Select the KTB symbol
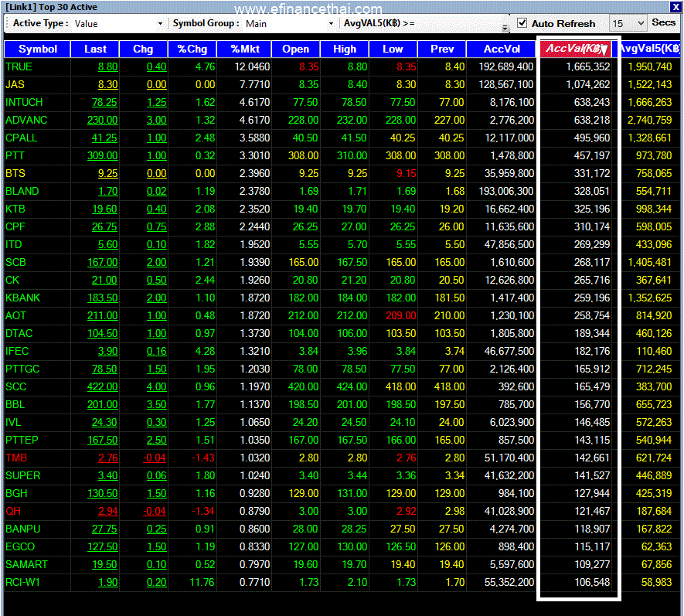 tap(15, 209)
